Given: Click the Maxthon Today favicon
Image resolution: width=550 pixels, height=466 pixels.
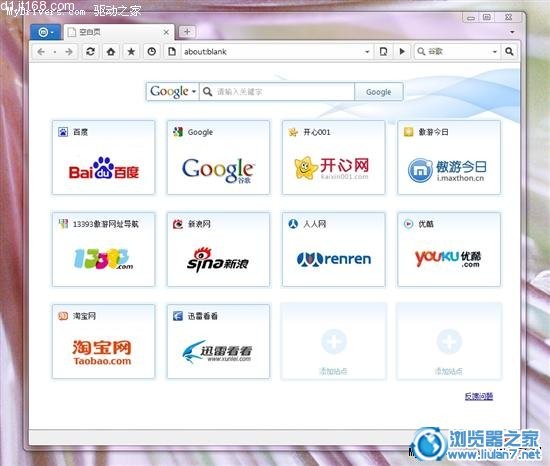Looking at the screenshot, I should (x=408, y=132).
